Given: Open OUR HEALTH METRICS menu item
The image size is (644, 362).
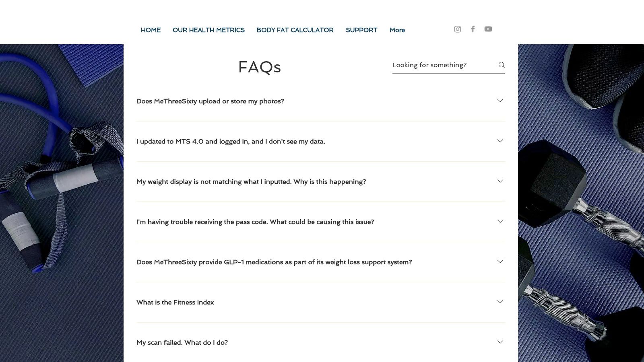Looking at the screenshot, I should click(208, 30).
